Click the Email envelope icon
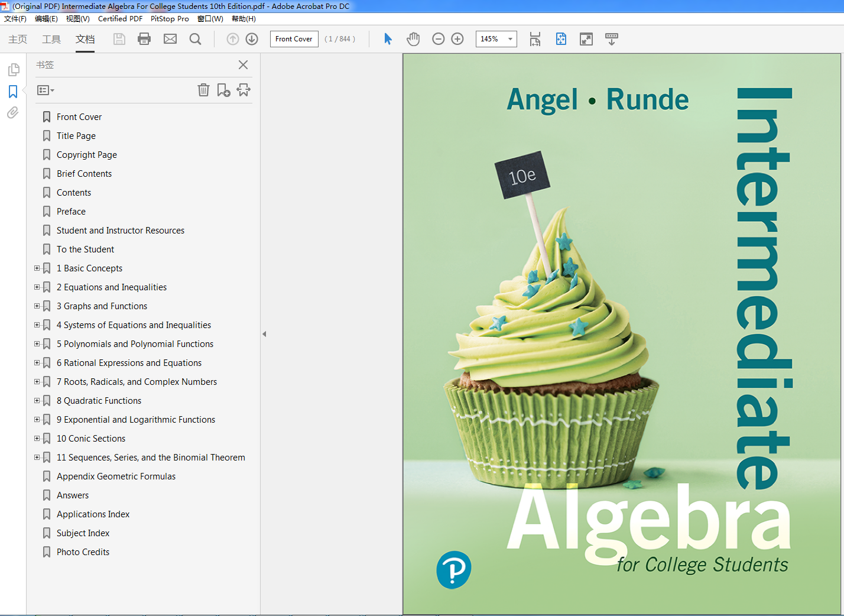Screen dimensions: 844x616 point(170,39)
